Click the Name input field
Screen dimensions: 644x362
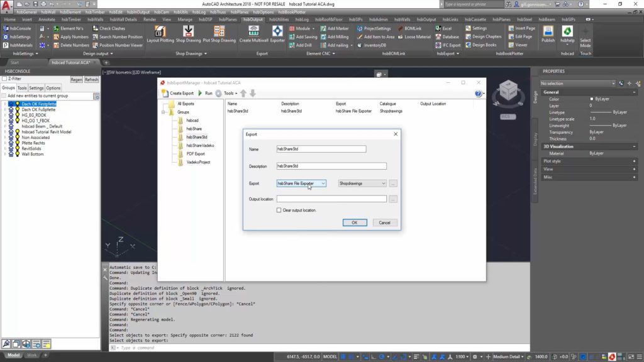321,149
